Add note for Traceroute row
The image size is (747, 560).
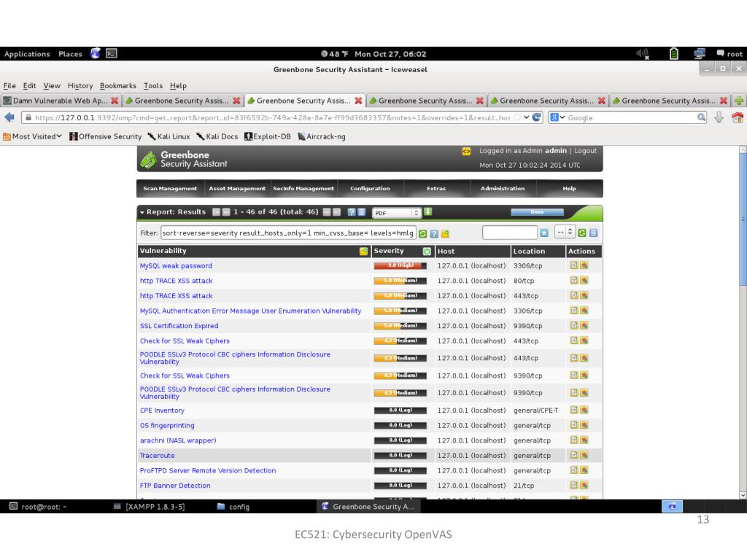pyautogui.click(x=574, y=455)
